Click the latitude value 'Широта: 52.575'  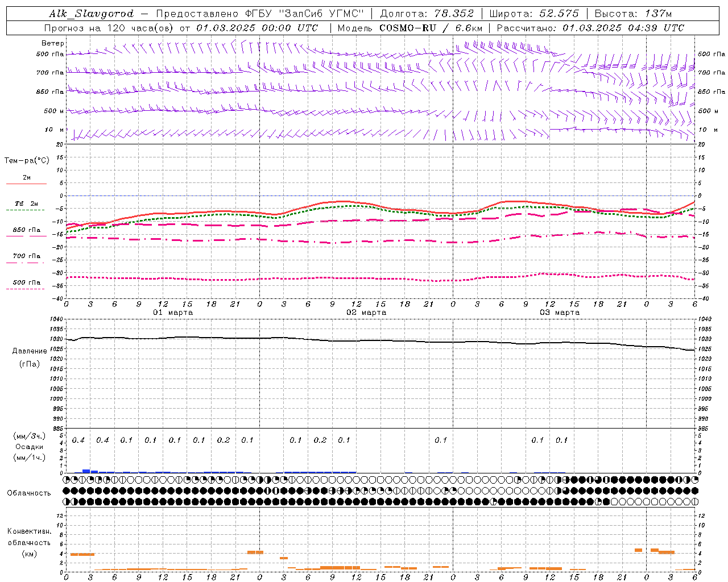(534, 14)
